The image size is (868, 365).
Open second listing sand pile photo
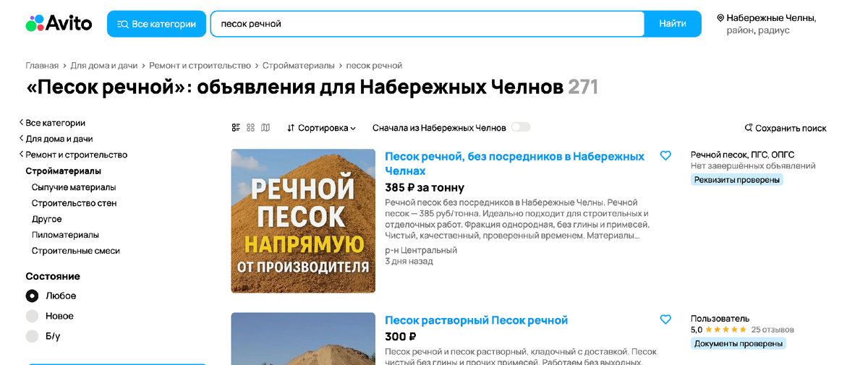303,339
